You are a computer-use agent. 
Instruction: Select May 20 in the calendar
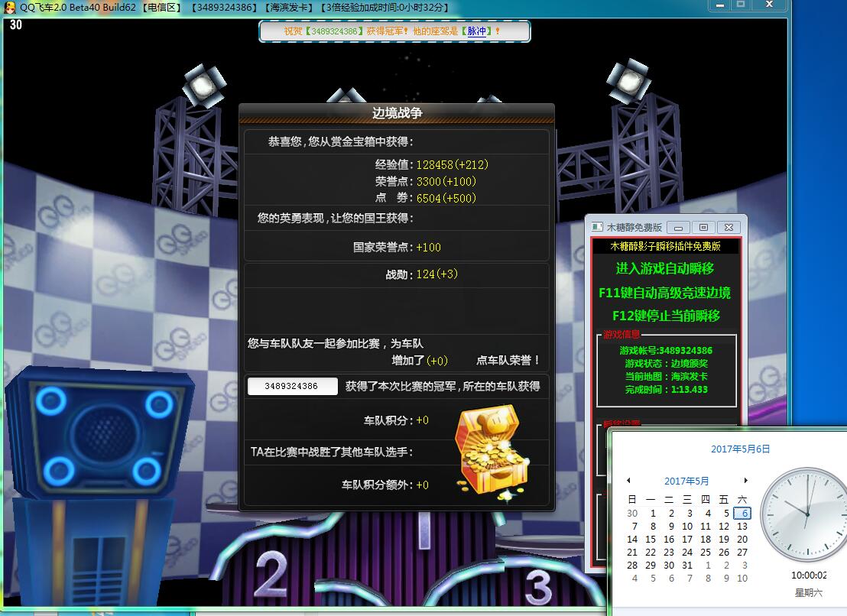[742, 540]
